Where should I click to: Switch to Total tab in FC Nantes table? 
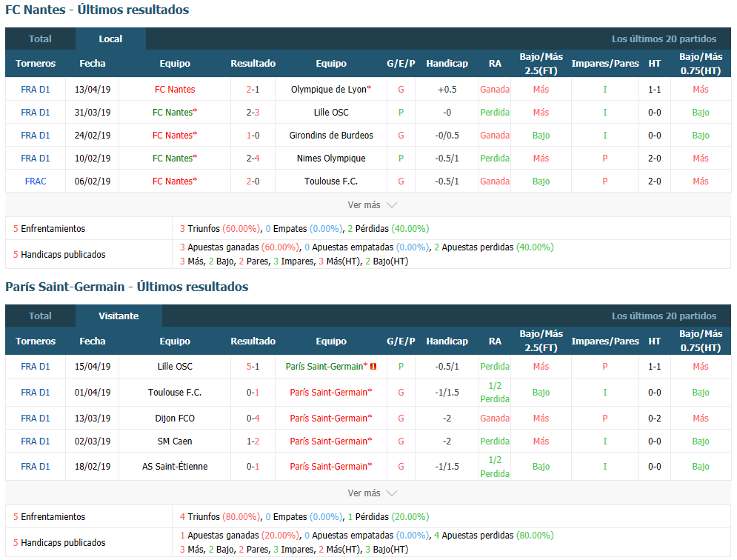coord(41,39)
